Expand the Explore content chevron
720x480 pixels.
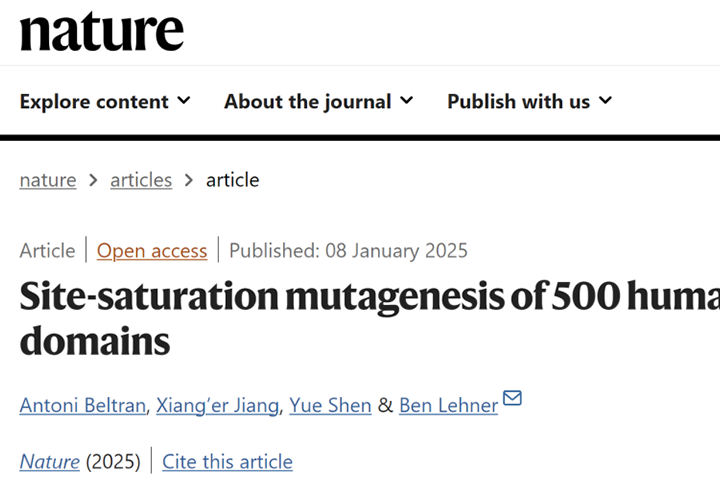pos(184,101)
